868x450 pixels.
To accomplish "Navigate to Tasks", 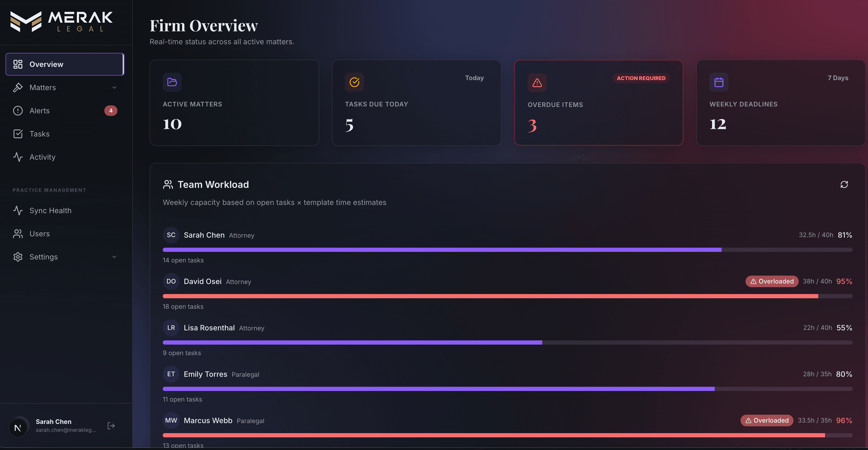I will (65, 134).
